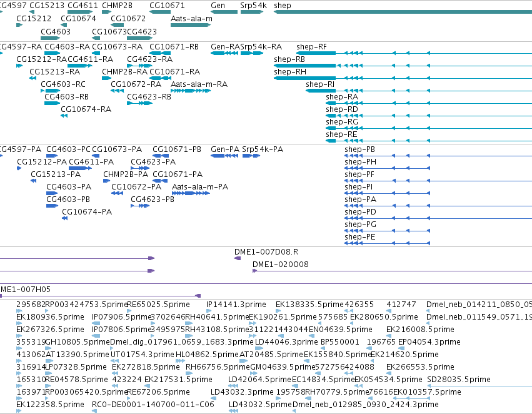Select the shep-PB protein label
Viewport: 532px width, 414px height.
click(359, 149)
